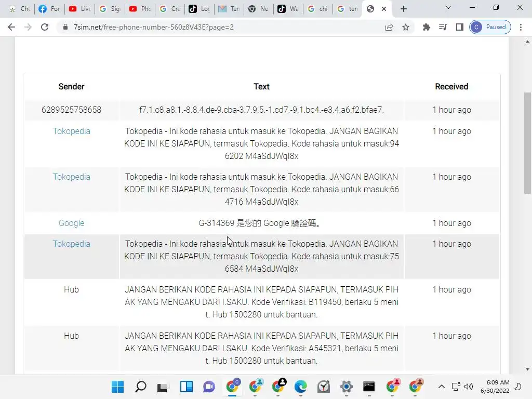Open the tab search chevron
The height and width of the screenshot is (399, 532).
pos(448,7)
